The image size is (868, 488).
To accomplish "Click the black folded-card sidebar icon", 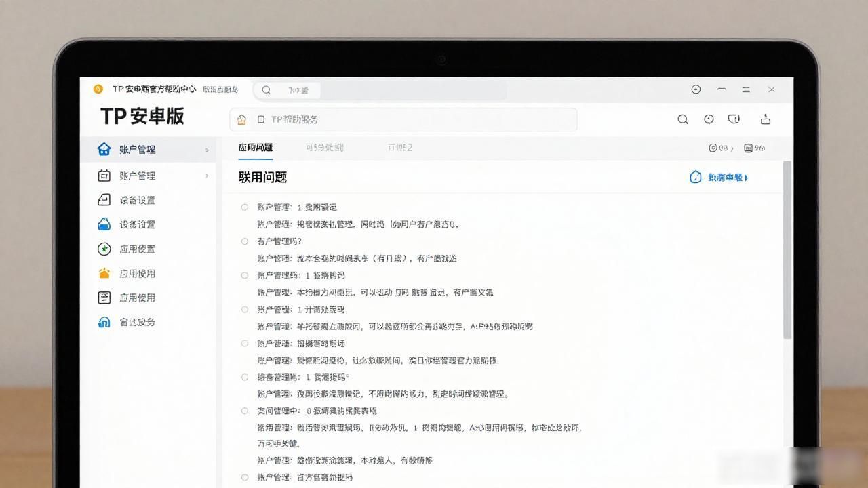I will click(104, 200).
